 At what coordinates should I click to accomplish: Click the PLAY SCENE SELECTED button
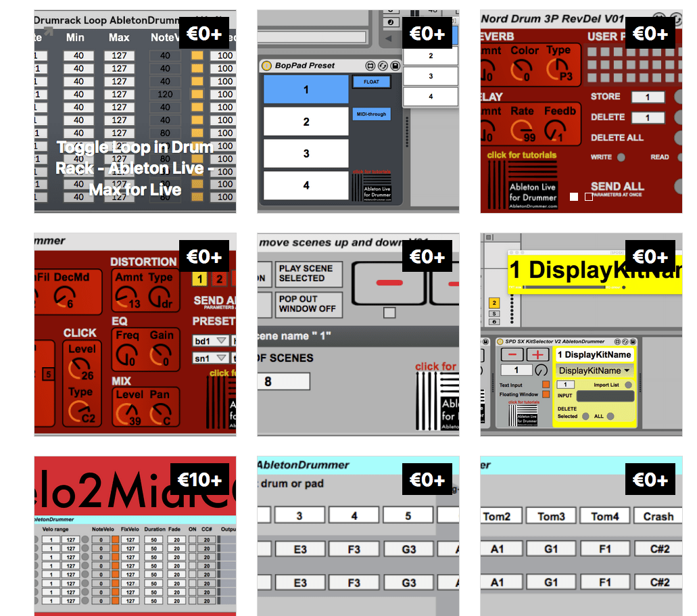pyautogui.click(x=309, y=274)
